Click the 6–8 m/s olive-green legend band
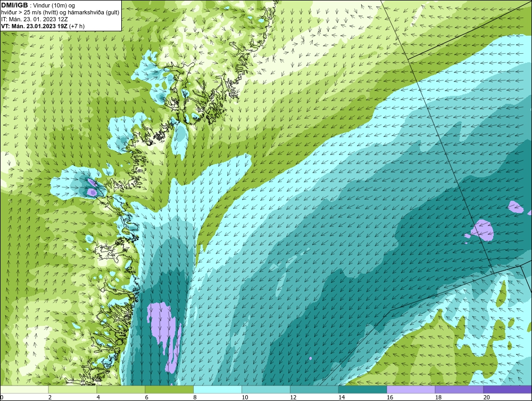532x401 pixels. pos(169,389)
